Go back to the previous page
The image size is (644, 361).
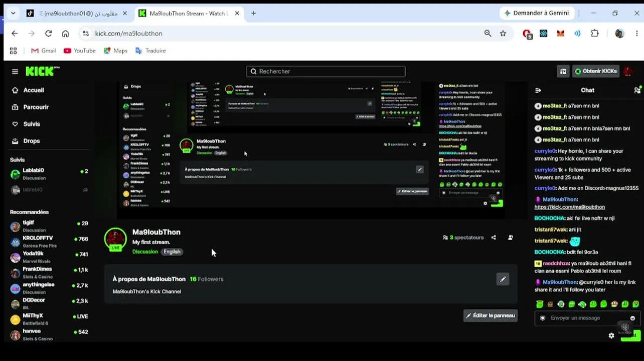pos(15,34)
